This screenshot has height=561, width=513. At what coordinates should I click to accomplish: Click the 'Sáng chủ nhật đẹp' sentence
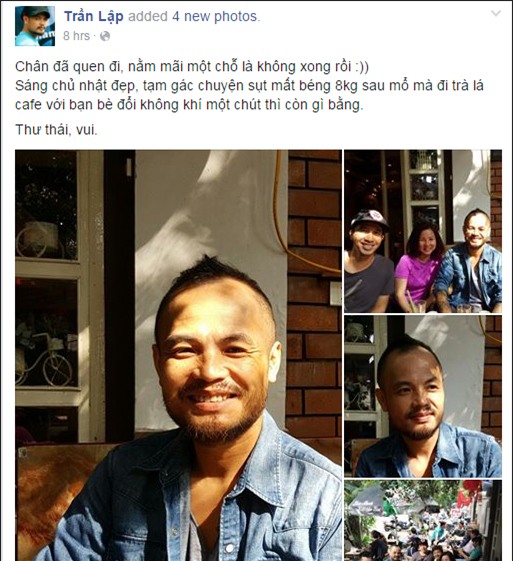tap(249, 96)
